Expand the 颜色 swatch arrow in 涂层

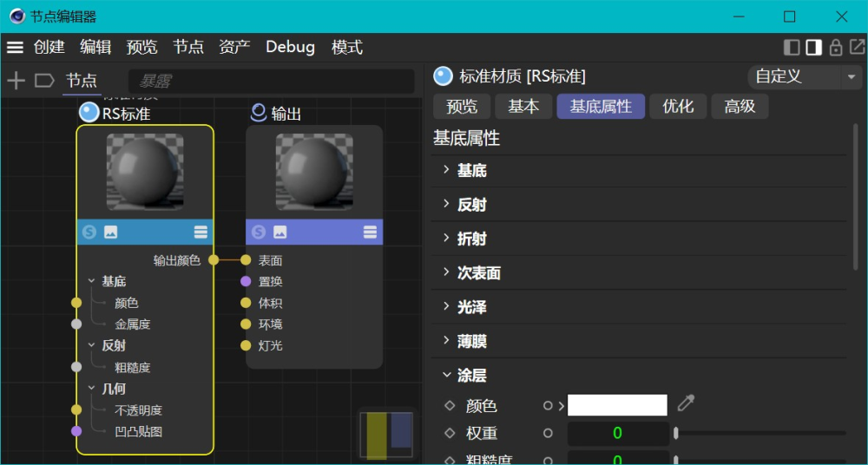[562, 406]
